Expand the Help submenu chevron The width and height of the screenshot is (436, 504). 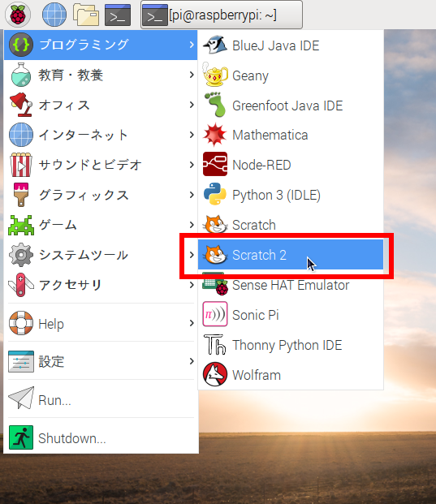[192, 323]
